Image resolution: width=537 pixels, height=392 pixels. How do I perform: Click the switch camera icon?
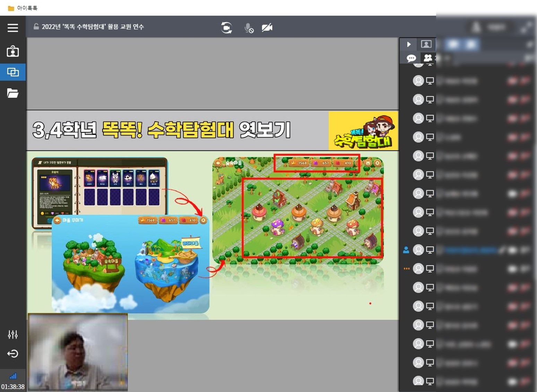point(226,28)
